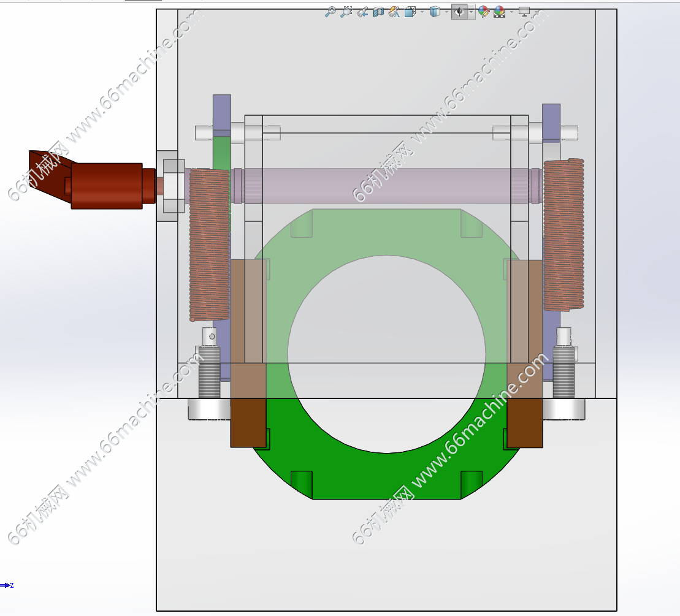Screen dimensions: 680x616
Task: Open the Edit Appearance tool
Action: click(484, 12)
